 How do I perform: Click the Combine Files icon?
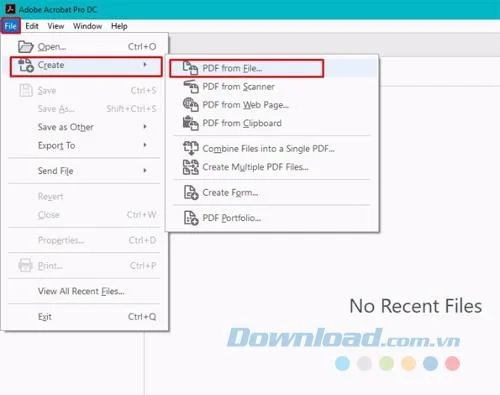point(191,148)
